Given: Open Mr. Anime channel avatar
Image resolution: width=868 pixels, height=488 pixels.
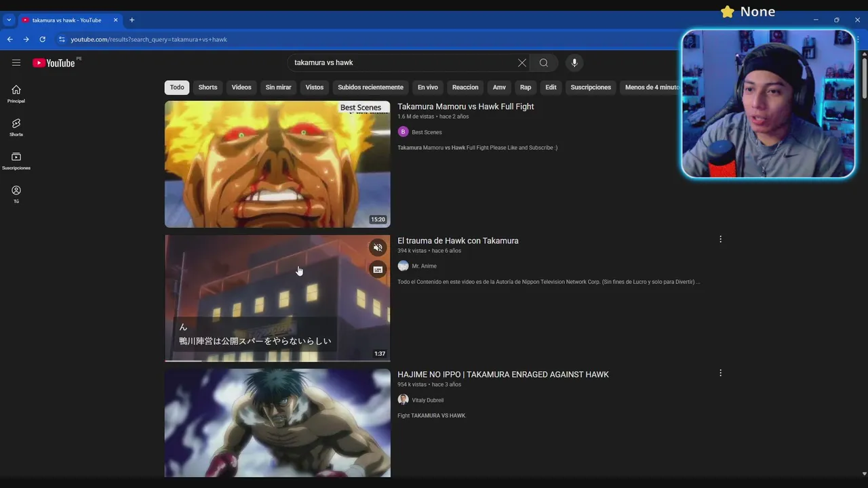Looking at the screenshot, I should tap(403, 266).
